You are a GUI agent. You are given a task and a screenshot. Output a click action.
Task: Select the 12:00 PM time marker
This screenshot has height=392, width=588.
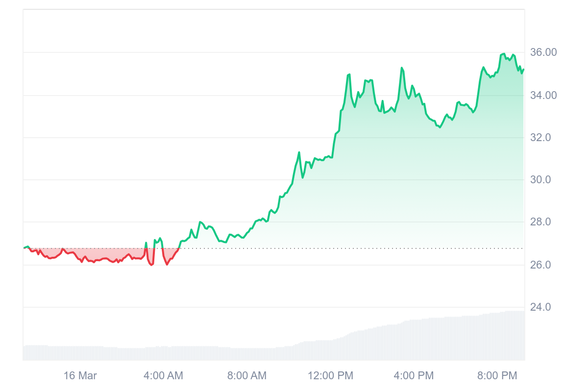click(x=331, y=376)
